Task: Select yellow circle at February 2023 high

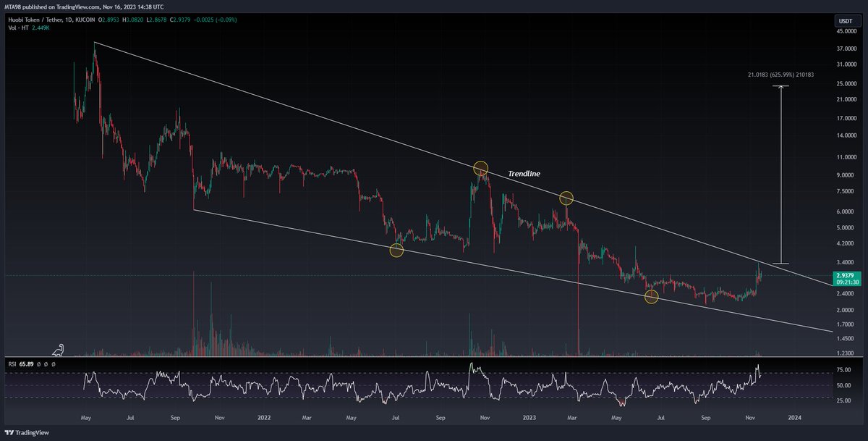Action: tap(566, 198)
